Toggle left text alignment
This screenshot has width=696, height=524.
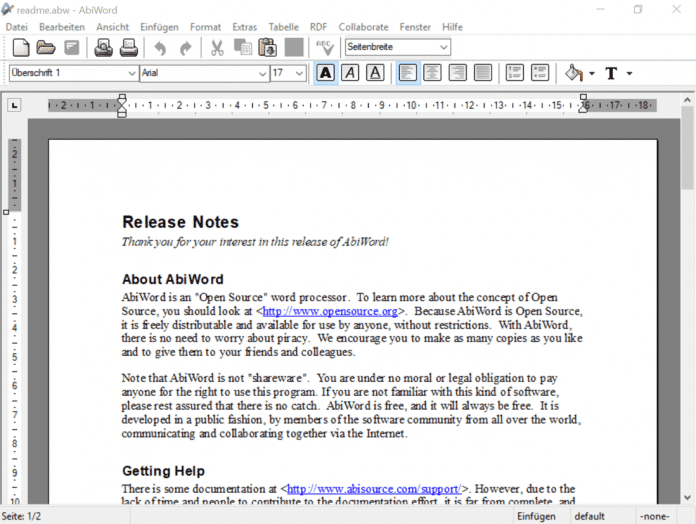[x=408, y=73]
